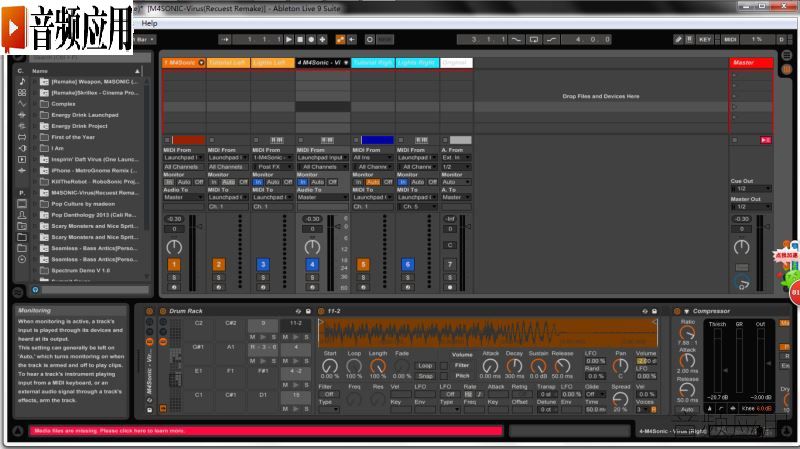Open the Samples category in the browser

click(x=22, y=170)
